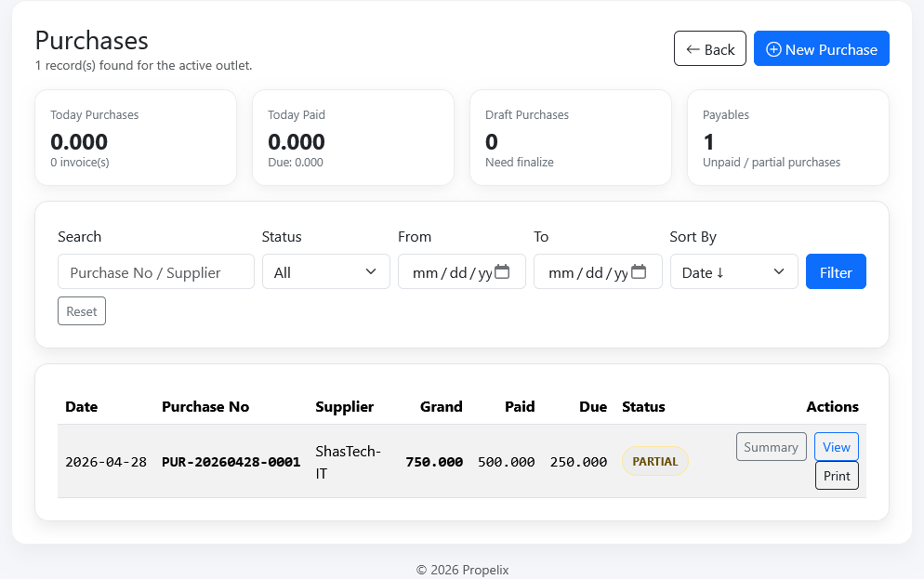
Task: Click the To date field
Action: click(x=598, y=271)
